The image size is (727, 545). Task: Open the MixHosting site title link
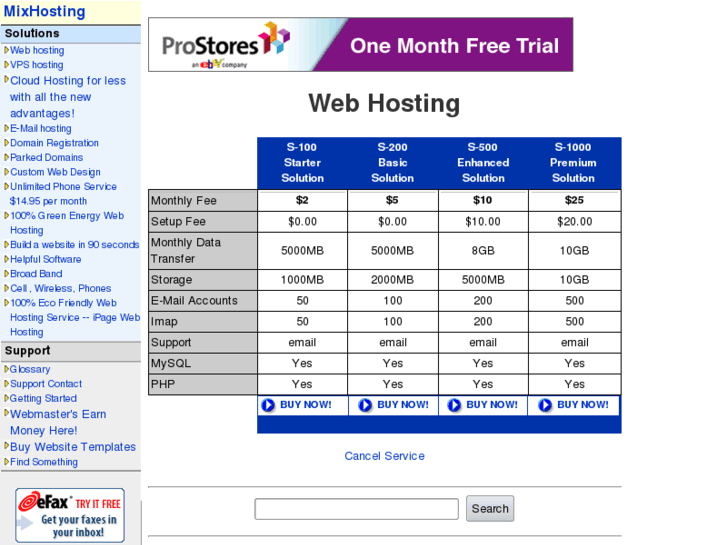coord(45,11)
